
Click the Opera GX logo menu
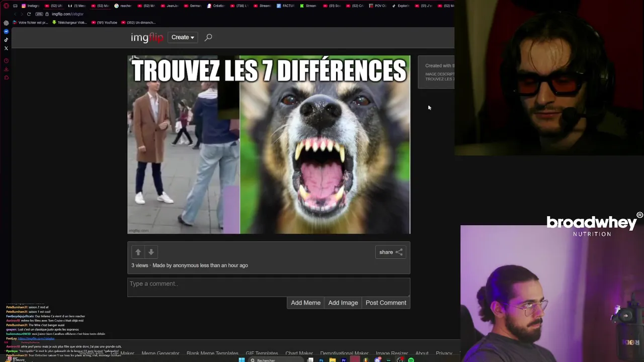click(x=6, y=6)
